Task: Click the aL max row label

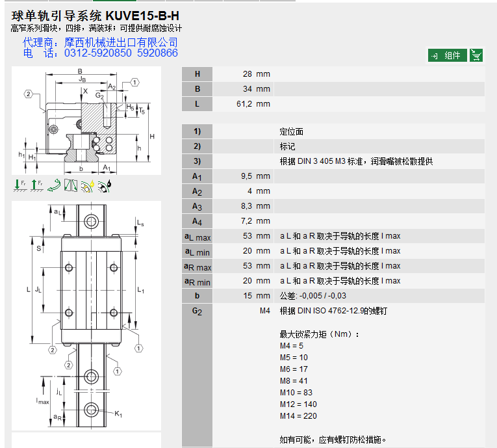Action: coord(198,237)
